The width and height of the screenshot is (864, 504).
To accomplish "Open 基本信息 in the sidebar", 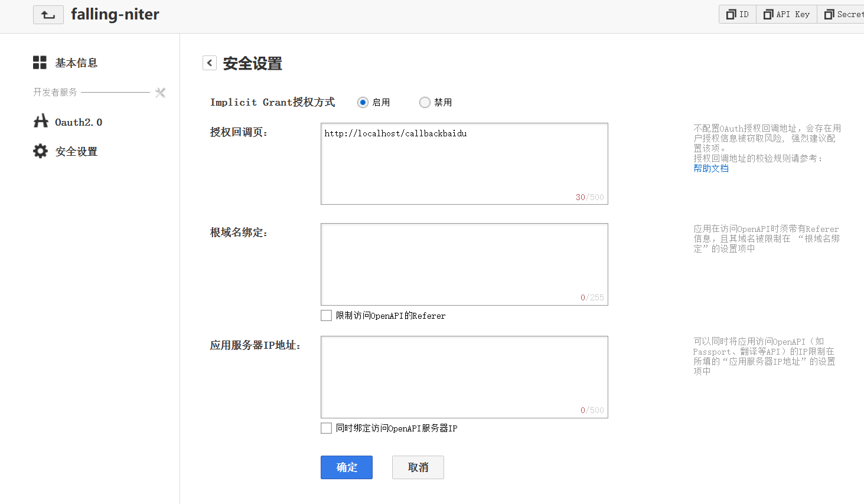I will (x=76, y=63).
